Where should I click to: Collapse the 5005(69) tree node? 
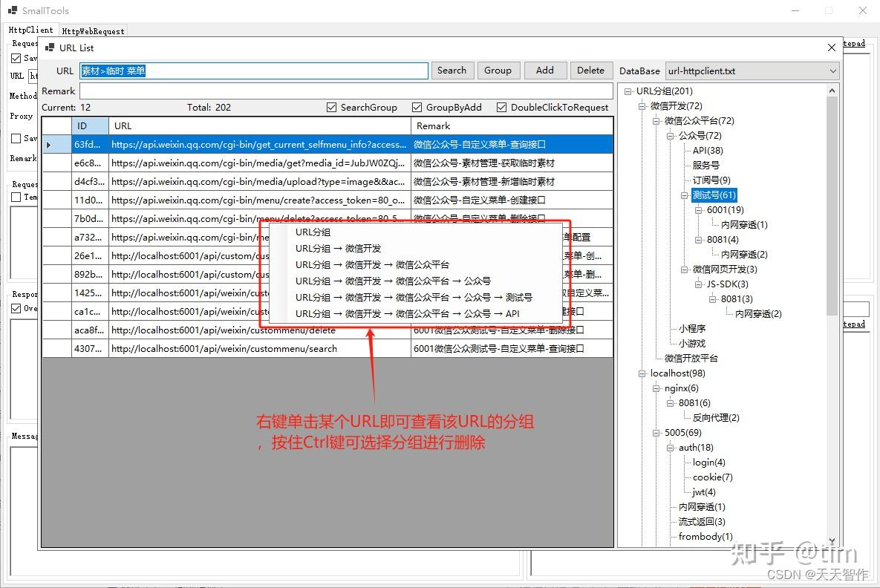click(656, 433)
